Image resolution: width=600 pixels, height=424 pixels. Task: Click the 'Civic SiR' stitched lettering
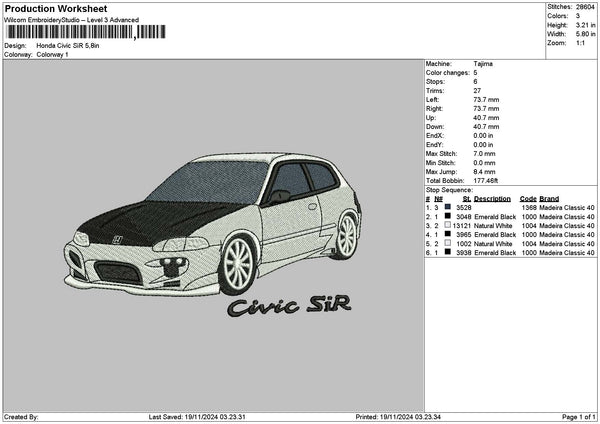pos(289,306)
